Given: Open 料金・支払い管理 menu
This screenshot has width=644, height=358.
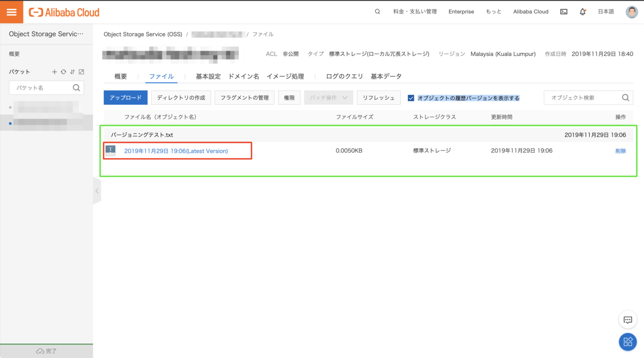Looking at the screenshot, I should 415,11.
